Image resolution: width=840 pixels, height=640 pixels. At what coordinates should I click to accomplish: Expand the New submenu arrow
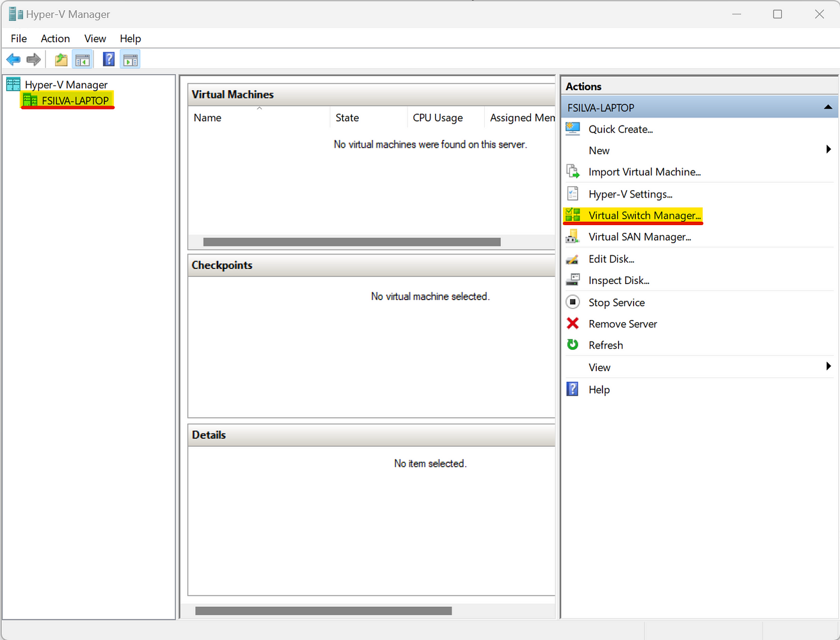click(x=829, y=149)
